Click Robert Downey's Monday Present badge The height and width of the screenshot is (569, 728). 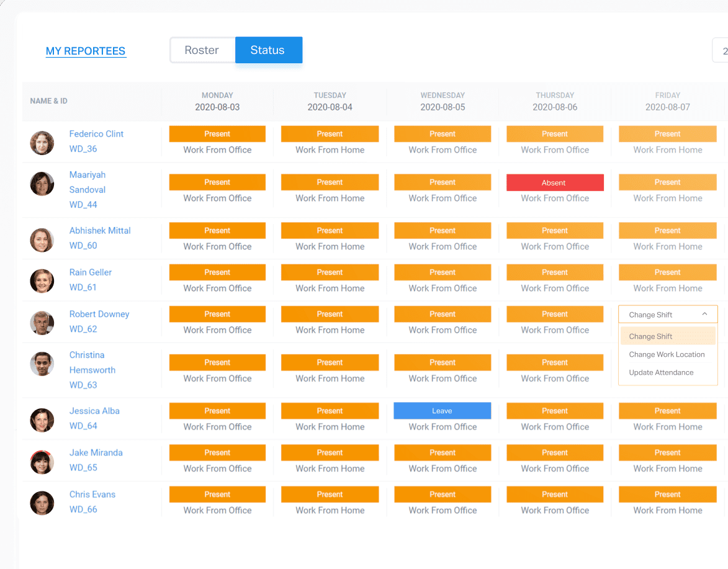217,314
